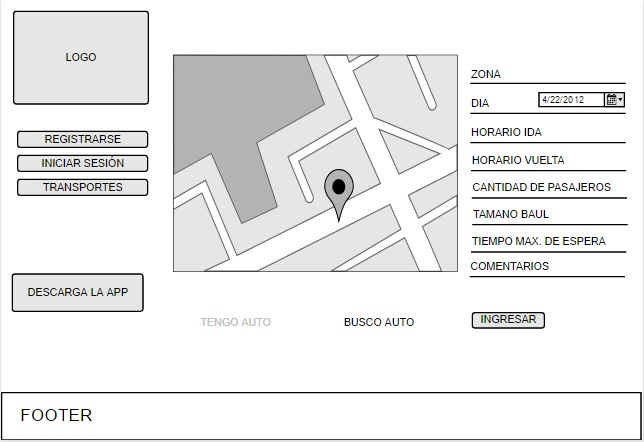Click the LOGO placeholder box
Image resolution: width=644 pixels, height=442 pixels.
81,58
